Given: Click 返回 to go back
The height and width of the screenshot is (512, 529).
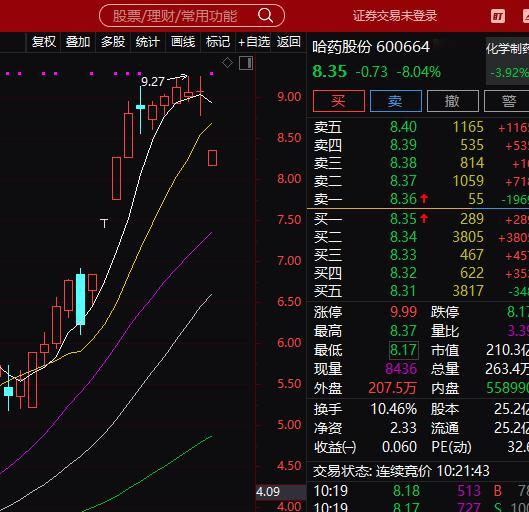Looking at the screenshot, I should tap(288, 42).
